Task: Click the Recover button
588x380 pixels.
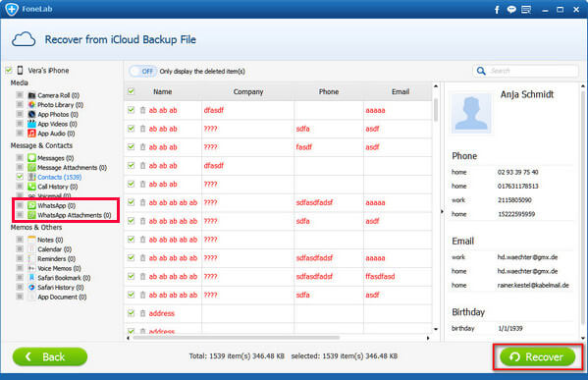Action: pos(538,356)
